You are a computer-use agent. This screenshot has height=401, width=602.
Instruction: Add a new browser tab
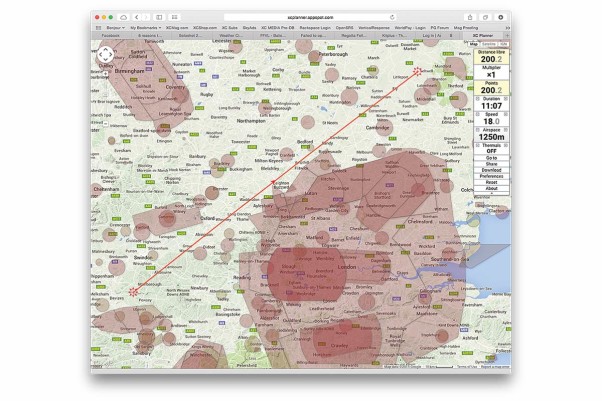click(507, 35)
